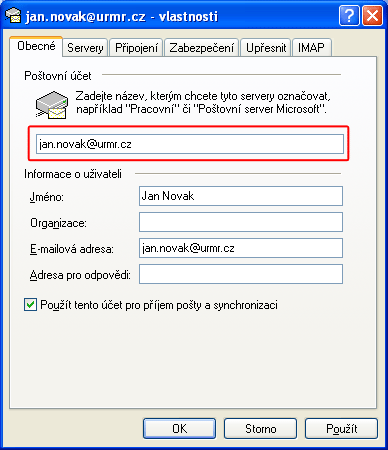Viewport: 388px width, 450px height.
Task: Click the E-mailová adresa input field
Action: click(x=241, y=248)
